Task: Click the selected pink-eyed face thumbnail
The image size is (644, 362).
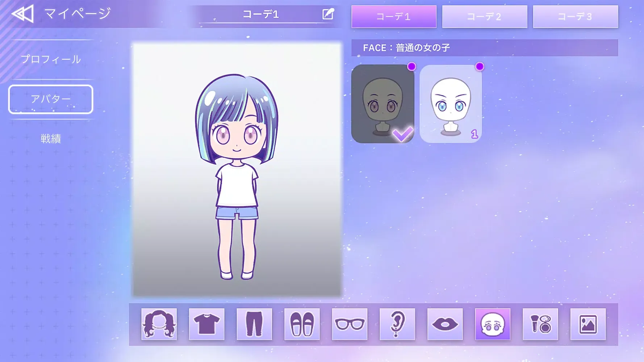Action: click(382, 104)
